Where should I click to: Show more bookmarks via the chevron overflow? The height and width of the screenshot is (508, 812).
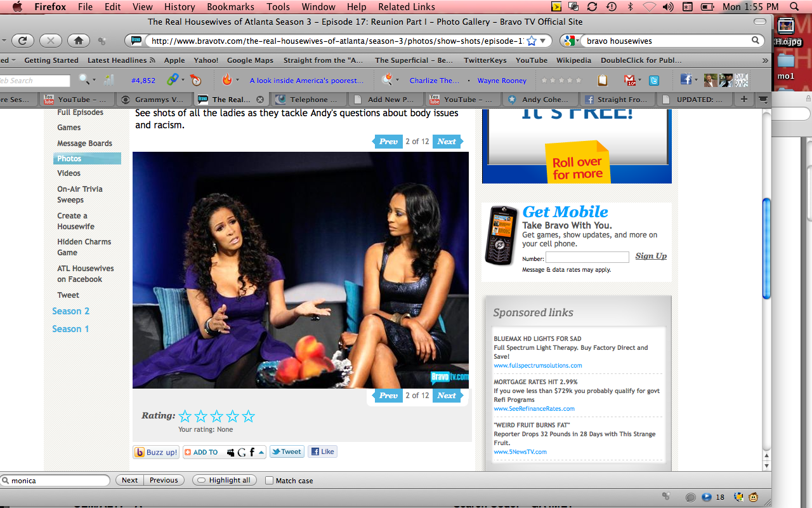[x=764, y=60]
